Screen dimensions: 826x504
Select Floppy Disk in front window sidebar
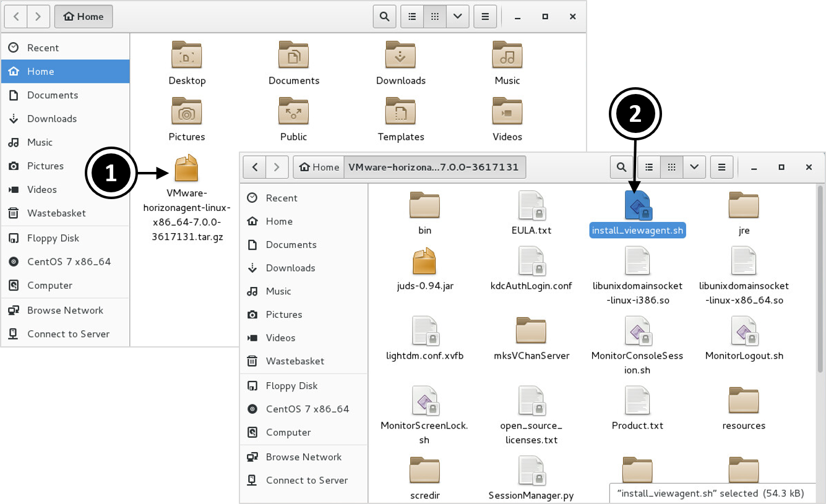point(304,386)
